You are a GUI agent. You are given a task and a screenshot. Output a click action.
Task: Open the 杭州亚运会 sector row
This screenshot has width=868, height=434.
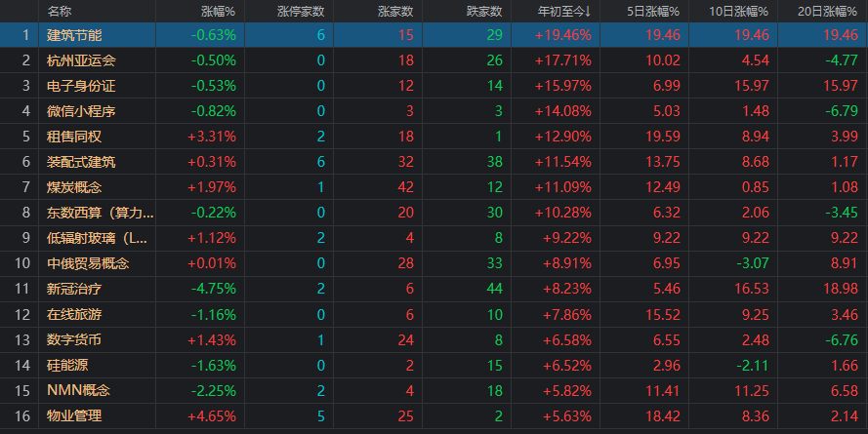tap(434, 60)
